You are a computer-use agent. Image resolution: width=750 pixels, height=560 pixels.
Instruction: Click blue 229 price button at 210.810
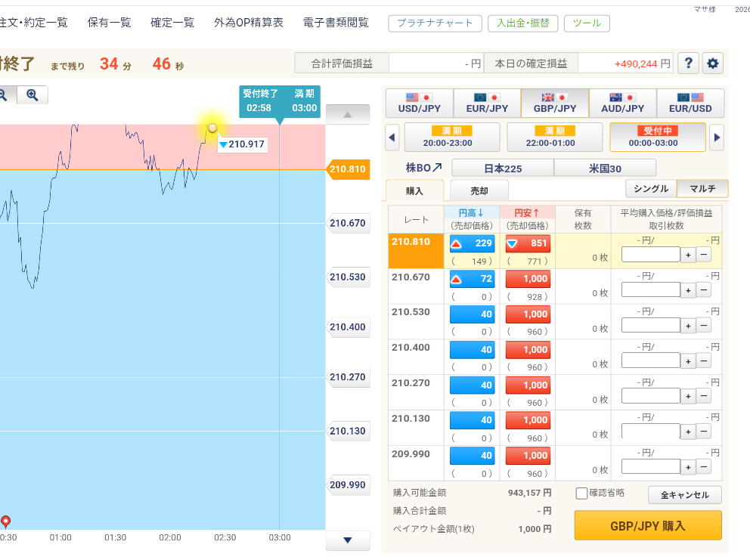coord(472,243)
